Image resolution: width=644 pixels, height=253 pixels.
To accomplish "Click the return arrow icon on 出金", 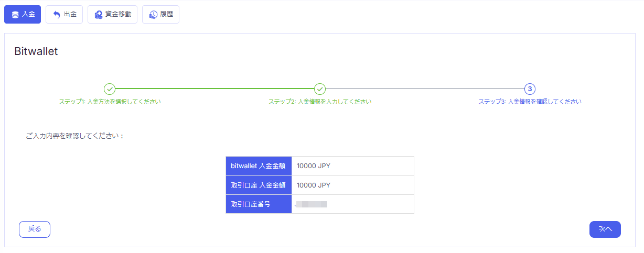I will [57, 15].
